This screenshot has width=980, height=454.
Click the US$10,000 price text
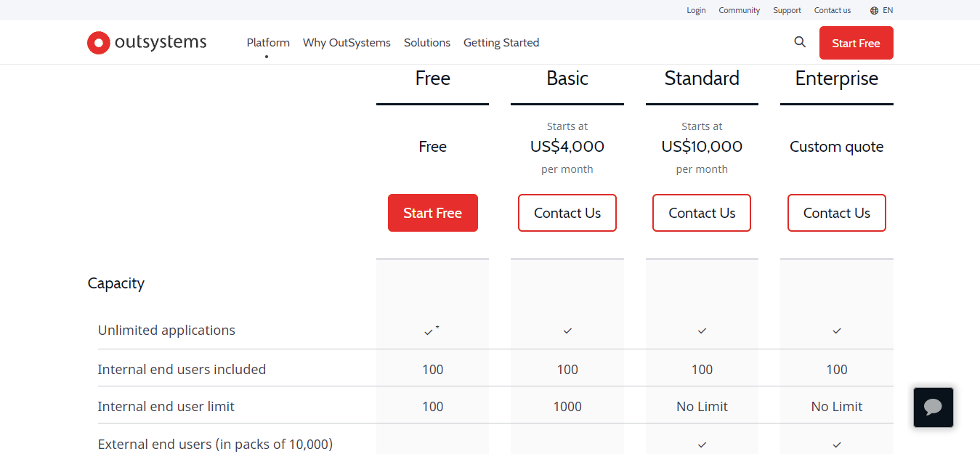coord(702,147)
